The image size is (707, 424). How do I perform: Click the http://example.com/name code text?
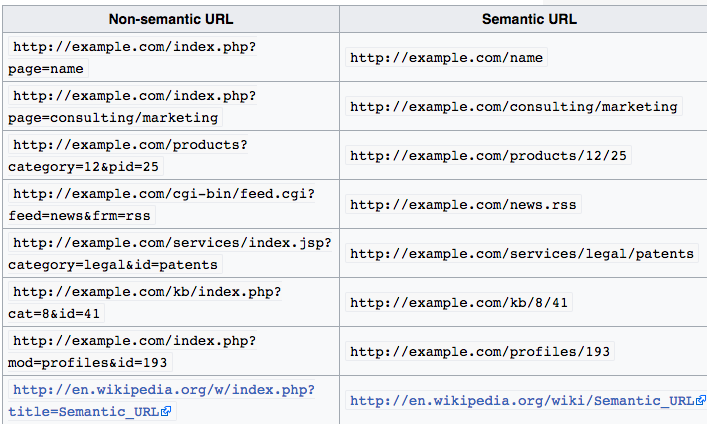click(x=446, y=58)
